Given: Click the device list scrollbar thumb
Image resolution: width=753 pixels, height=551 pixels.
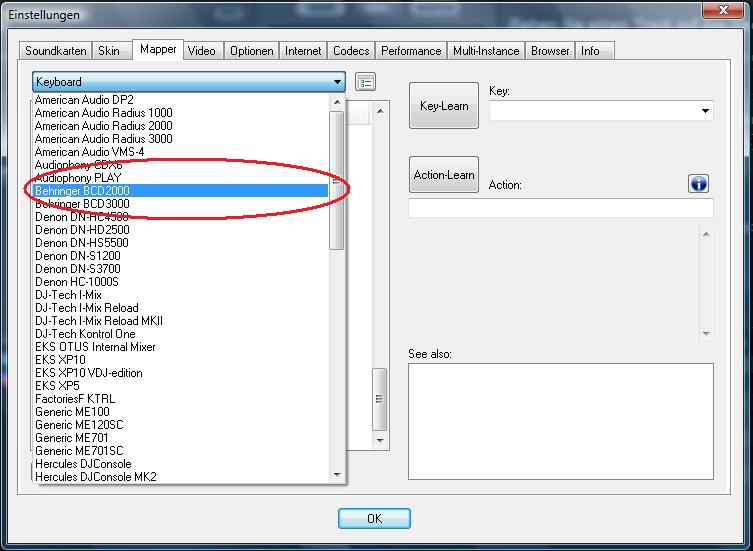Looking at the screenshot, I should (x=337, y=181).
